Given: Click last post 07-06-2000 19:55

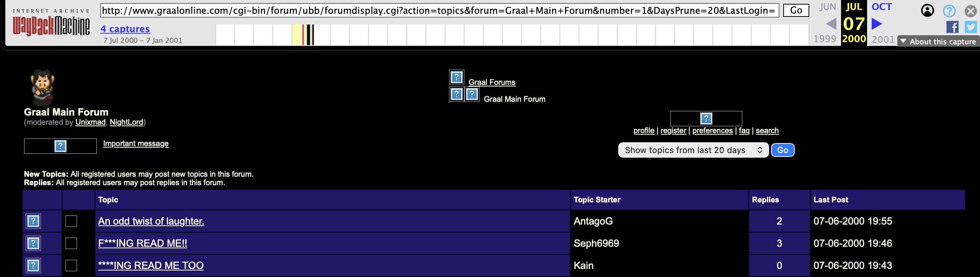Looking at the screenshot, I should pos(853,221).
